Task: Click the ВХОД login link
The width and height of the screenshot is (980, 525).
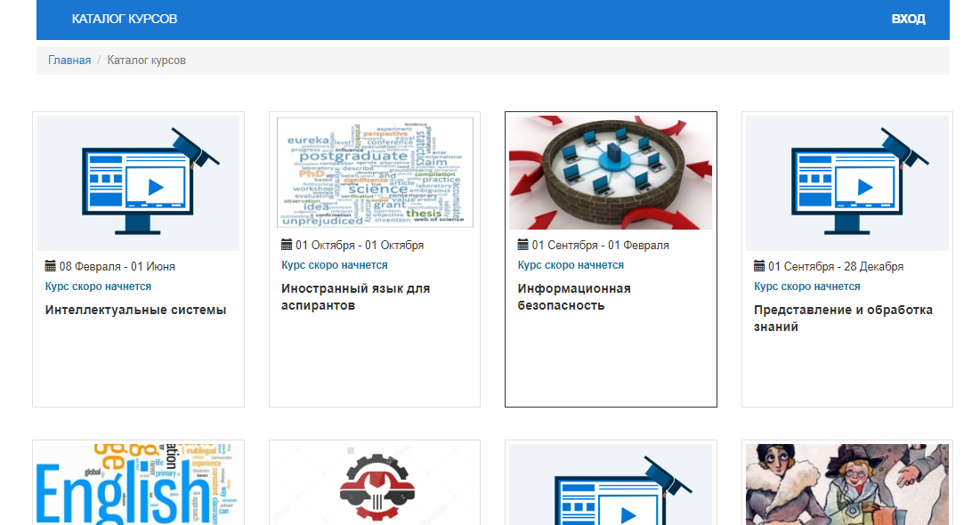Action: pyautogui.click(x=908, y=19)
